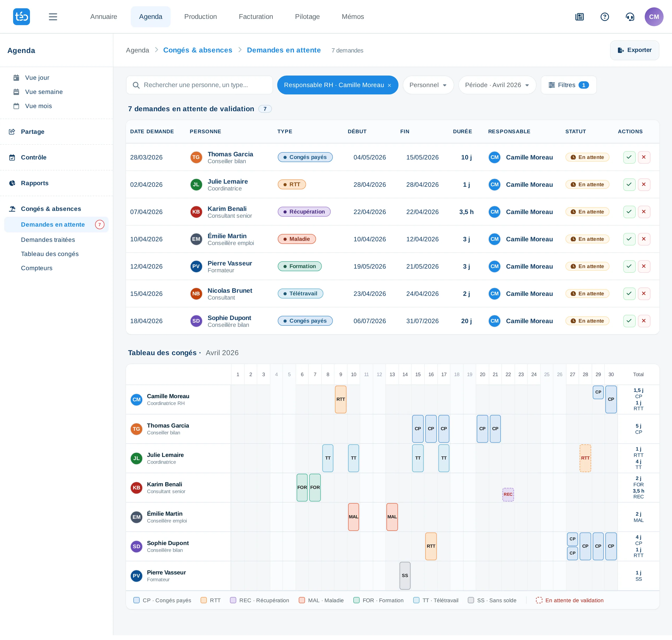The height and width of the screenshot is (640, 672).
Task: Click the Agenda breadcrumb link
Action: pos(137,50)
